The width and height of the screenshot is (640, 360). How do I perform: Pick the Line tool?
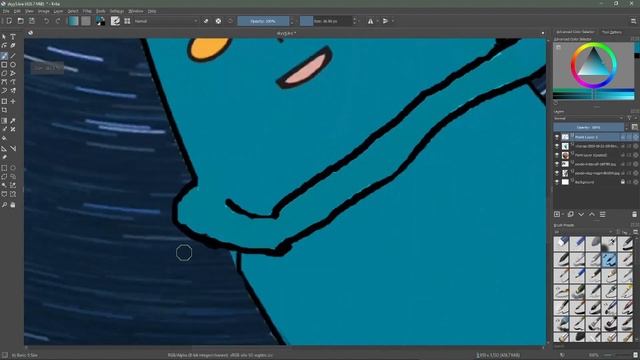[13, 56]
